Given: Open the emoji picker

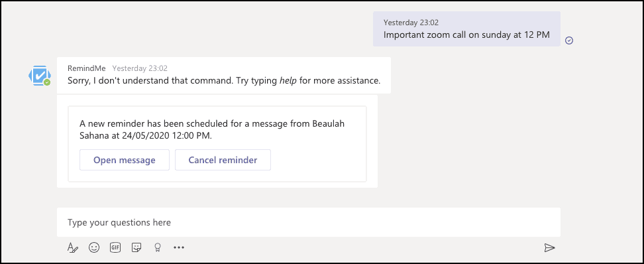Looking at the screenshot, I should (x=94, y=247).
